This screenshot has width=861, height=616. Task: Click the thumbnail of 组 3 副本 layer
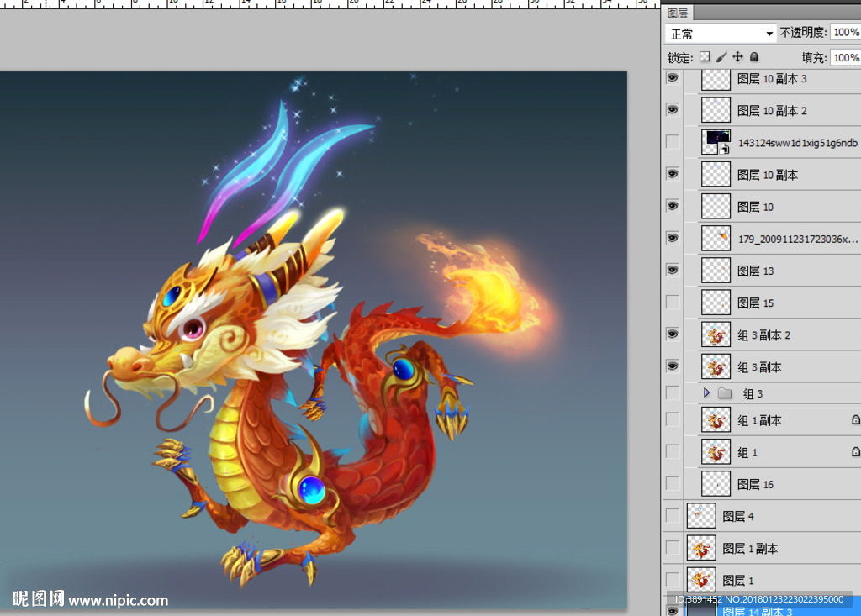[x=716, y=366]
